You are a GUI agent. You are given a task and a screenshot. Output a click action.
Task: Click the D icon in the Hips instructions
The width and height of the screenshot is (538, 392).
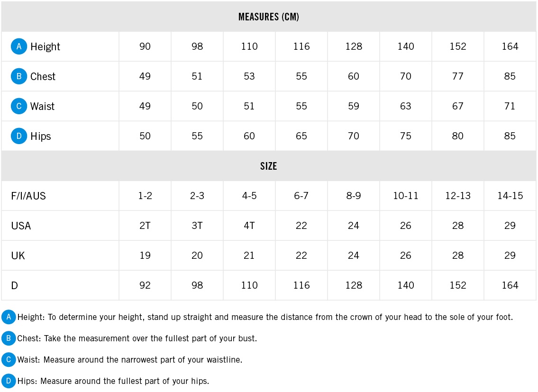9,381
